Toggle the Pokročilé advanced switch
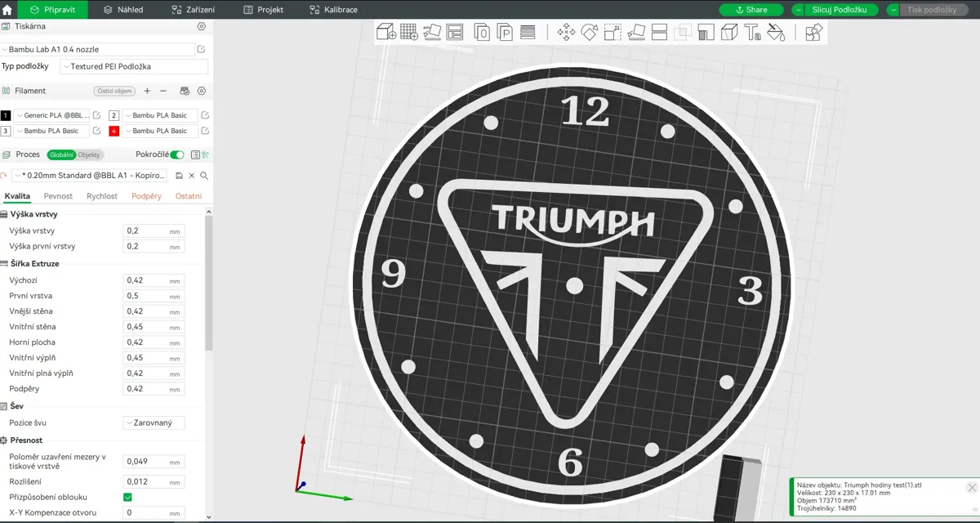This screenshot has height=523, width=980. 176,154
